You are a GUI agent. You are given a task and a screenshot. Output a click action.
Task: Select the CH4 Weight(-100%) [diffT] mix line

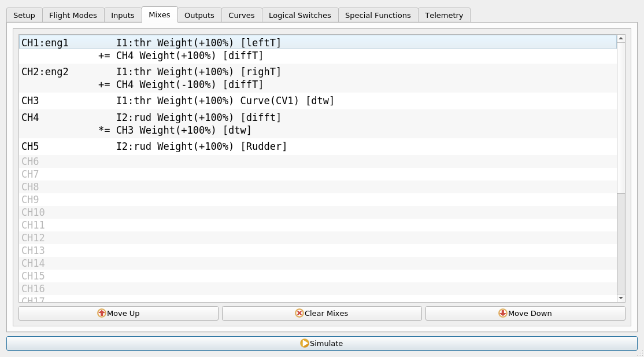pyautogui.click(x=318, y=84)
